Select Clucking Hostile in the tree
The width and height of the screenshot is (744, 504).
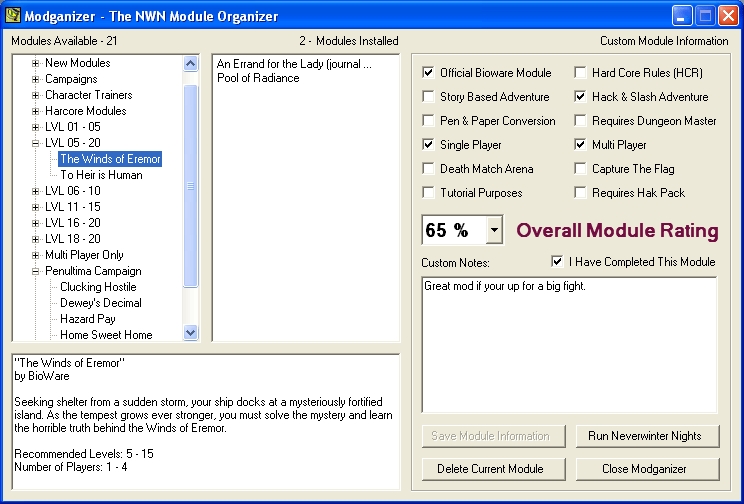(98, 287)
